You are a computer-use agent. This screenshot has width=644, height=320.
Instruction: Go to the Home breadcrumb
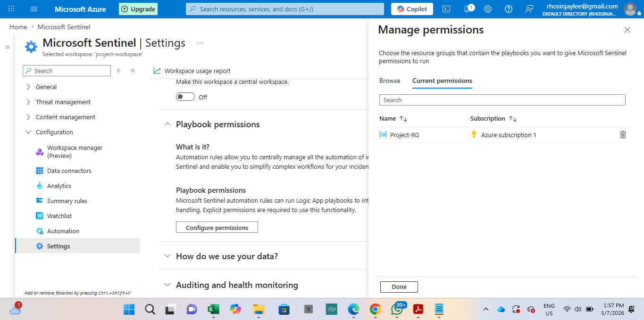click(18, 27)
